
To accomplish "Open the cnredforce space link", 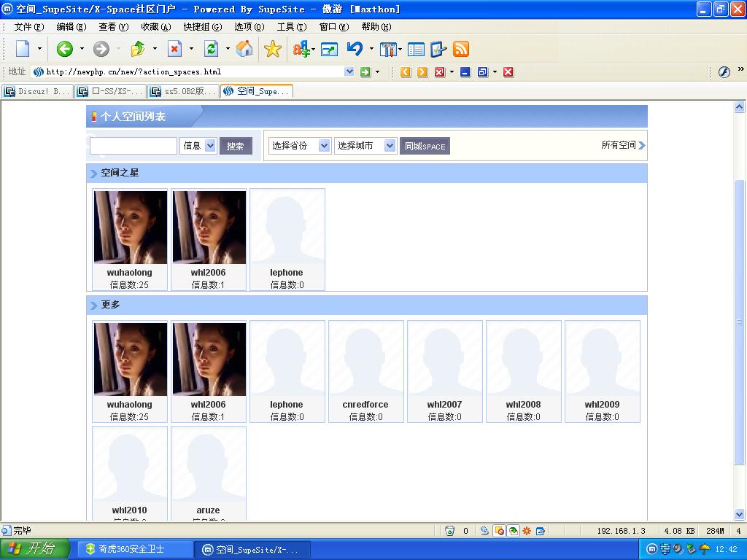I will coord(365,404).
